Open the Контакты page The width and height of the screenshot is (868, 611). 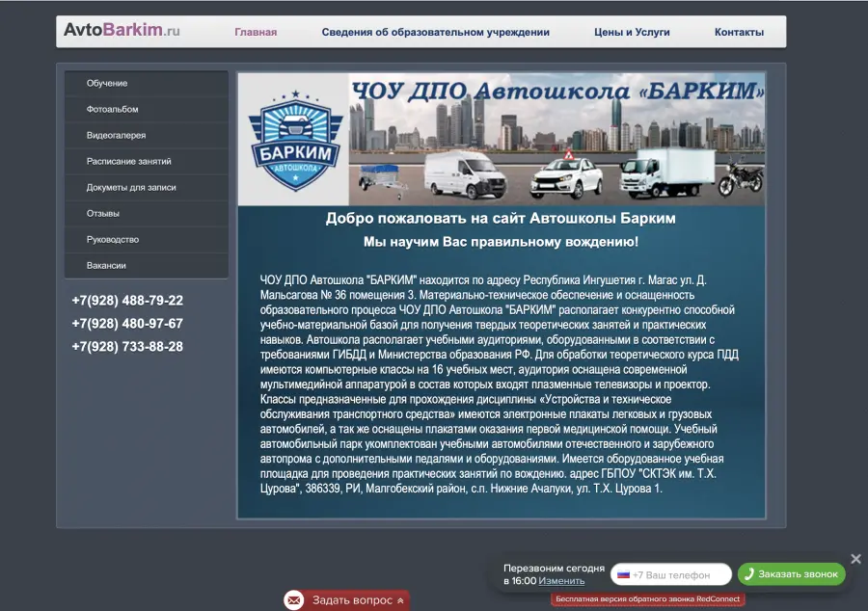tap(739, 32)
